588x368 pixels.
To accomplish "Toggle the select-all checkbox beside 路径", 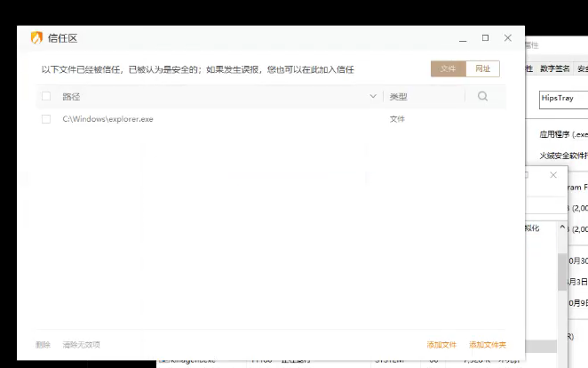I will pyautogui.click(x=46, y=96).
